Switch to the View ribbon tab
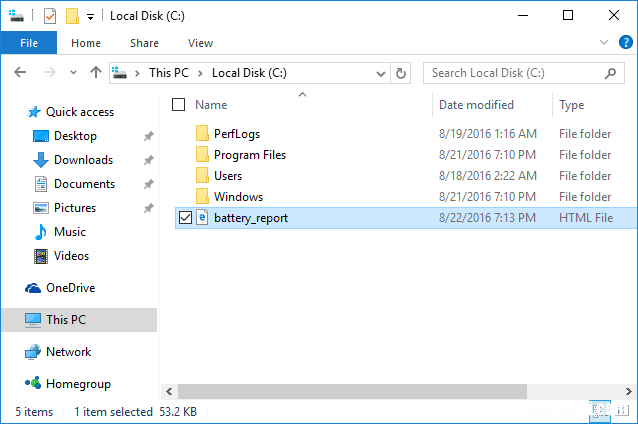638x424 pixels. tap(200, 43)
